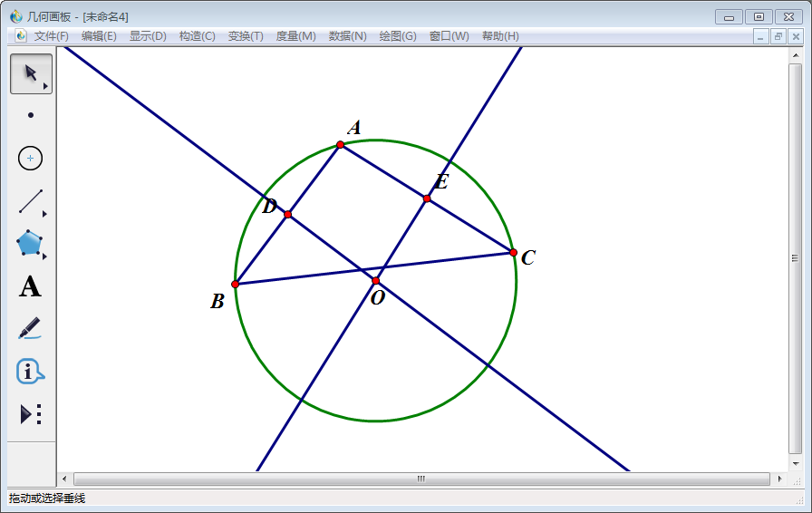Close the inner document 未命名4
This screenshot has height=513, width=812.
796,37
